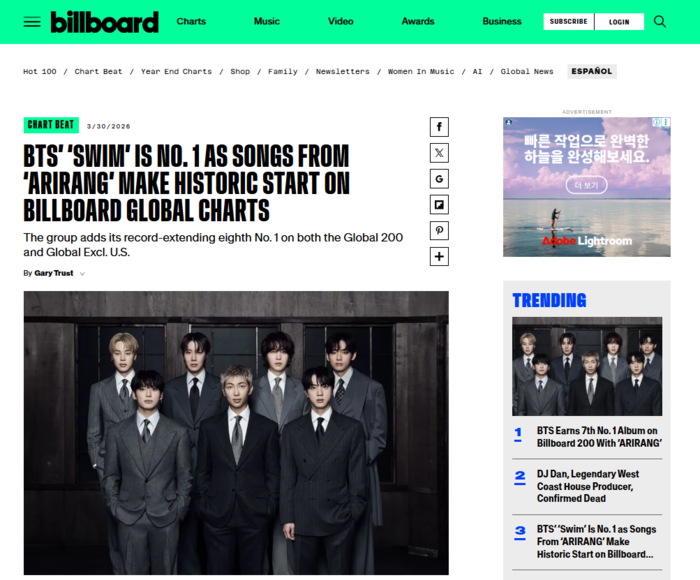Click the Google share icon
The height and width of the screenshot is (580, 700).
439,179
